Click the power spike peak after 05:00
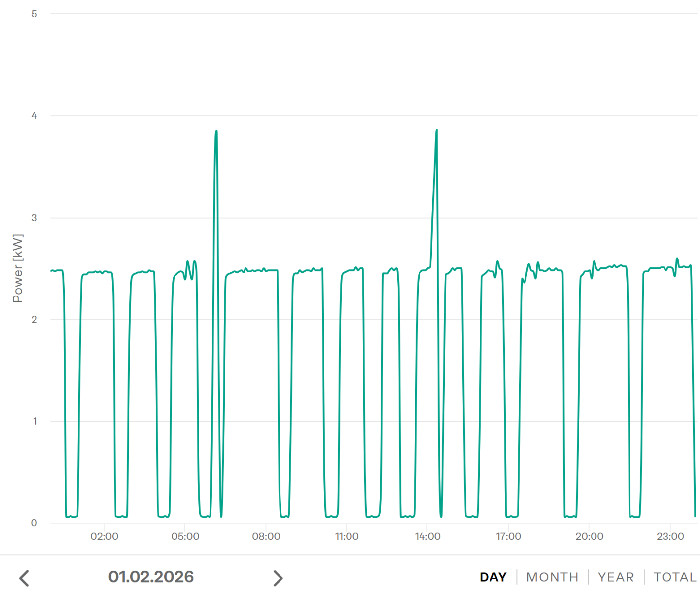Image resolution: width=700 pixels, height=592 pixels. coord(216,131)
